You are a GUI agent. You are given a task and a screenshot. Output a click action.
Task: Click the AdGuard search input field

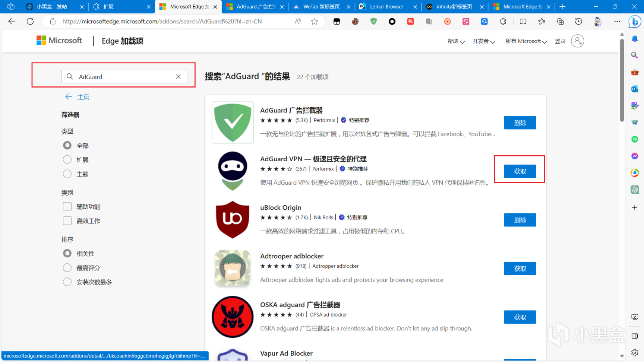[124, 76]
